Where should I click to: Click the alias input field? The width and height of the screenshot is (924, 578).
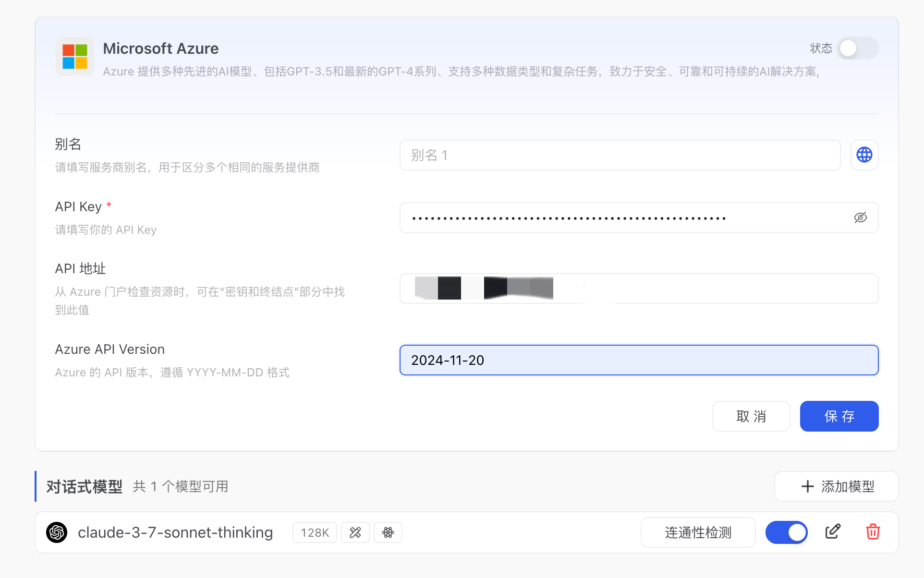click(620, 155)
